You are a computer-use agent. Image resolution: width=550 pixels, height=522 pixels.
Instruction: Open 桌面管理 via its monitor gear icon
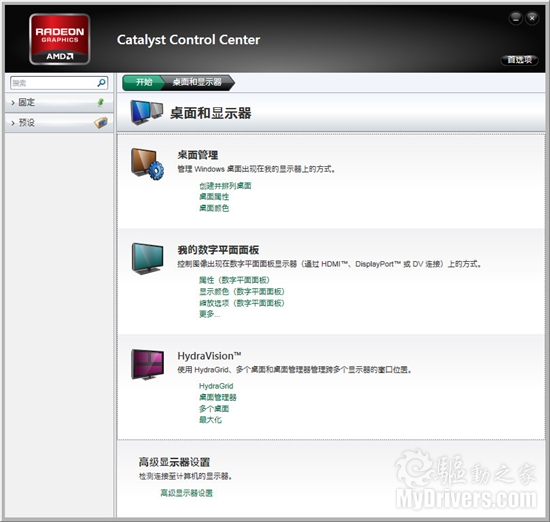tap(147, 164)
